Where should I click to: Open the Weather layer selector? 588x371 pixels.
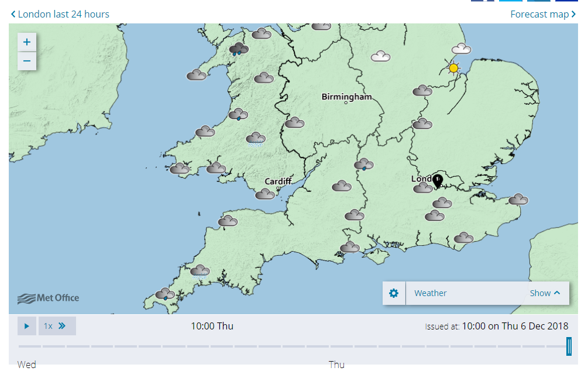[x=468, y=293]
